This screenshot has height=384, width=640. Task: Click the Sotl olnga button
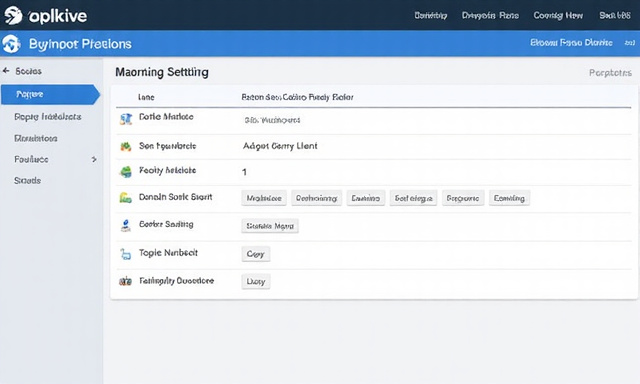[413, 198]
